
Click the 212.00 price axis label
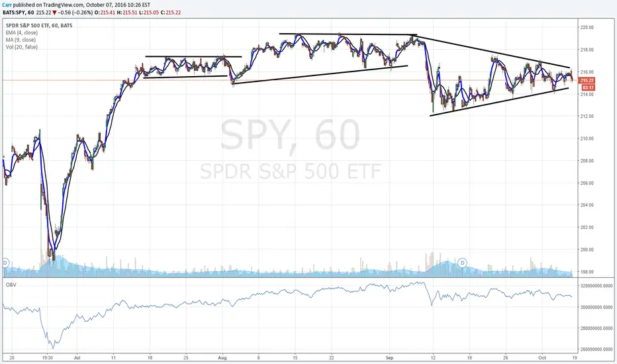[x=587, y=116]
